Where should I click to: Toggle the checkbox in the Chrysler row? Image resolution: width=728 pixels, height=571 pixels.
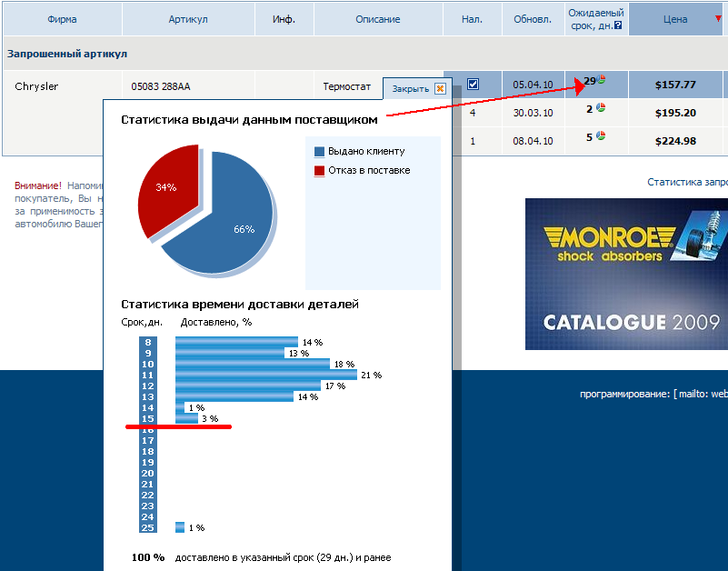click(473, 85)
